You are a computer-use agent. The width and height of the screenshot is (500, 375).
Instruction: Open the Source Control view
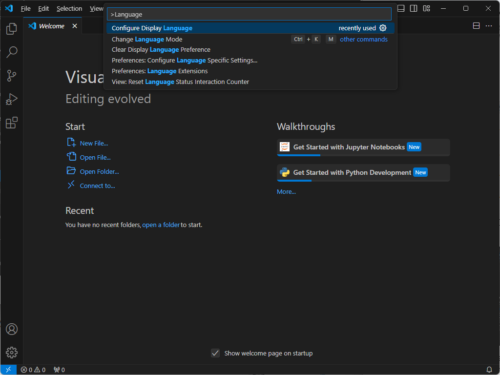click(12, 76)
